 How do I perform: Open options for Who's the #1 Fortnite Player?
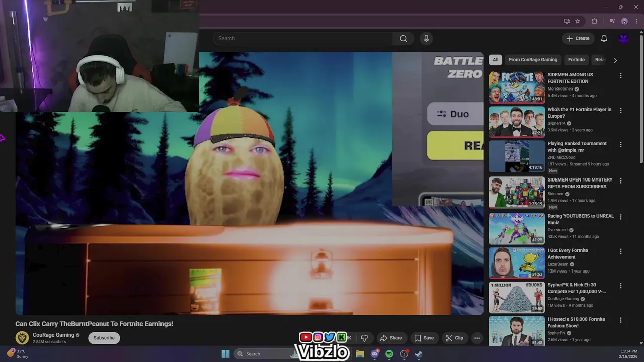(x=620, y=110)
